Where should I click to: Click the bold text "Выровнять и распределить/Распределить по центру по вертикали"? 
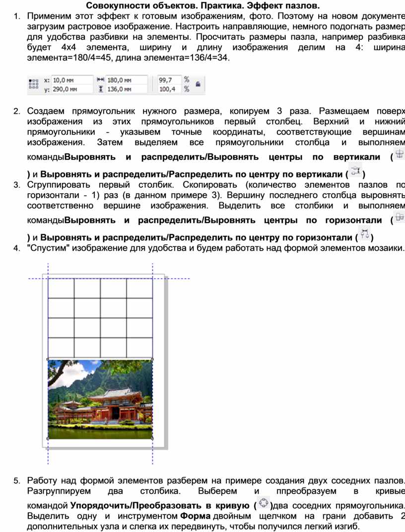click(x=192, y=174)
